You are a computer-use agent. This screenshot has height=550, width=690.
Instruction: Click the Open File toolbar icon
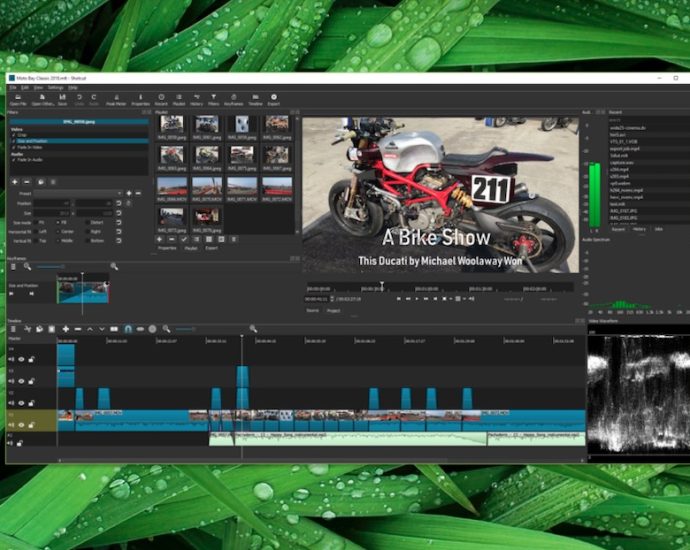(18, 100)
